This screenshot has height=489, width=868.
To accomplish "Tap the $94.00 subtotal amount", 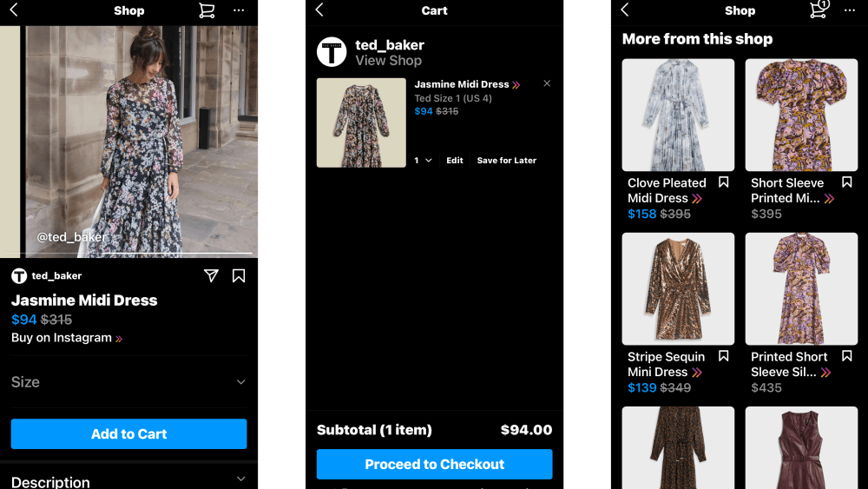I will [526, 430].
